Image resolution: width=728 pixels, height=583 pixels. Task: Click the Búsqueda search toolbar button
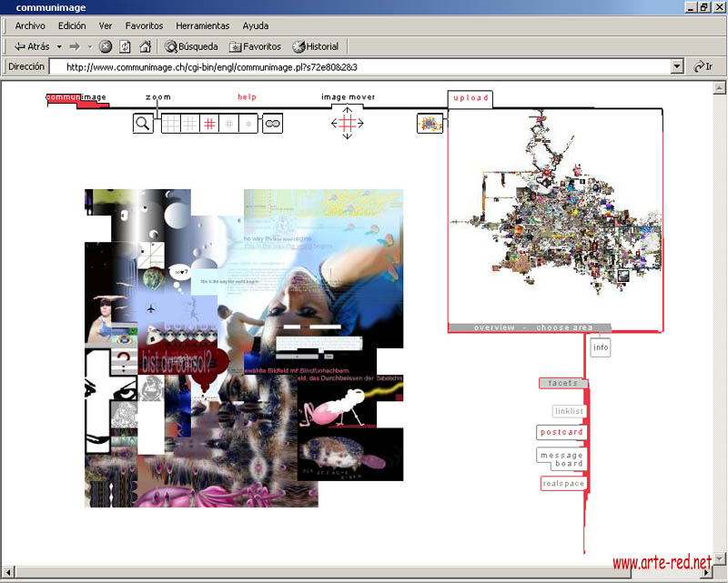click(x=191, y=46)
